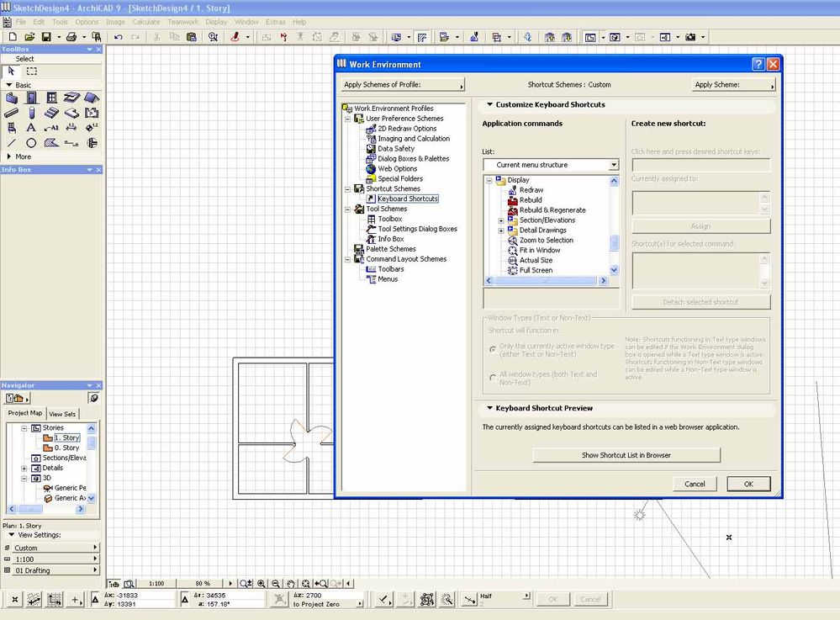Expand the Section/Elevations tree node
The height and width of the screenshot is (620, 840).
pyautogui.click(x=501, y=220)
